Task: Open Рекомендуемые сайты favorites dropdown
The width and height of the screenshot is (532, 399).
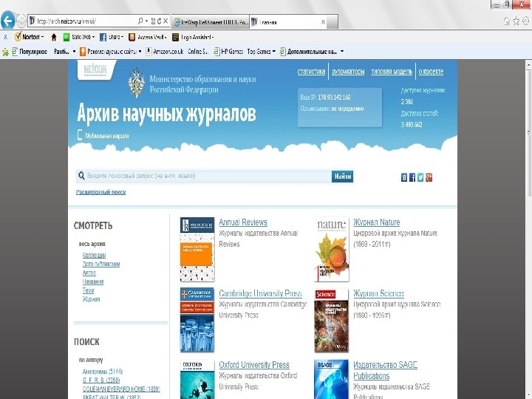Action: click(111, 52)
